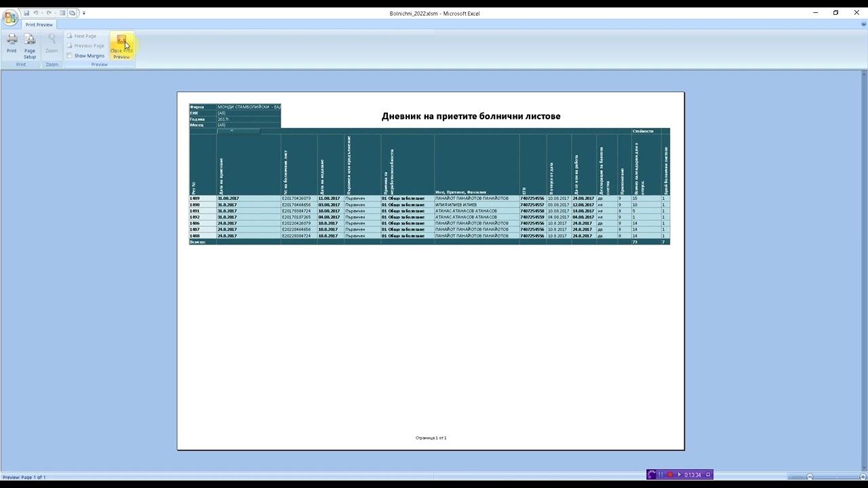Click zoom in plus on status bar
Screen dimensions: 868x488
(x=862, y=477)
